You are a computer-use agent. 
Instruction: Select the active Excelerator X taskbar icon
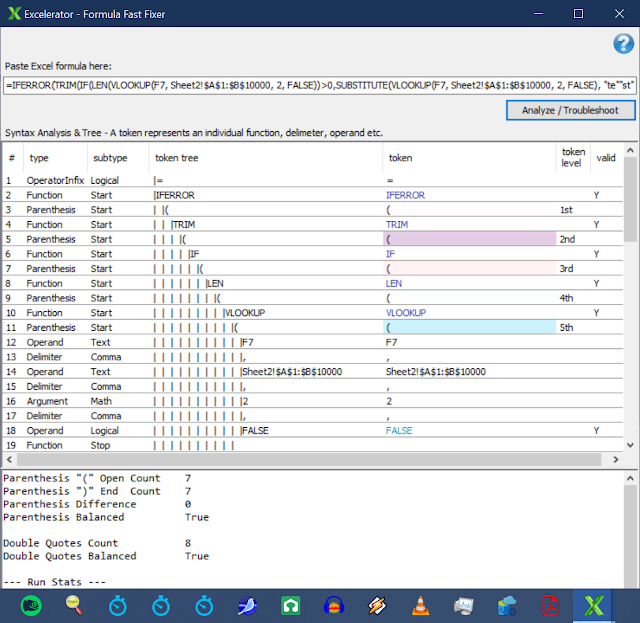tap(593, 605)
